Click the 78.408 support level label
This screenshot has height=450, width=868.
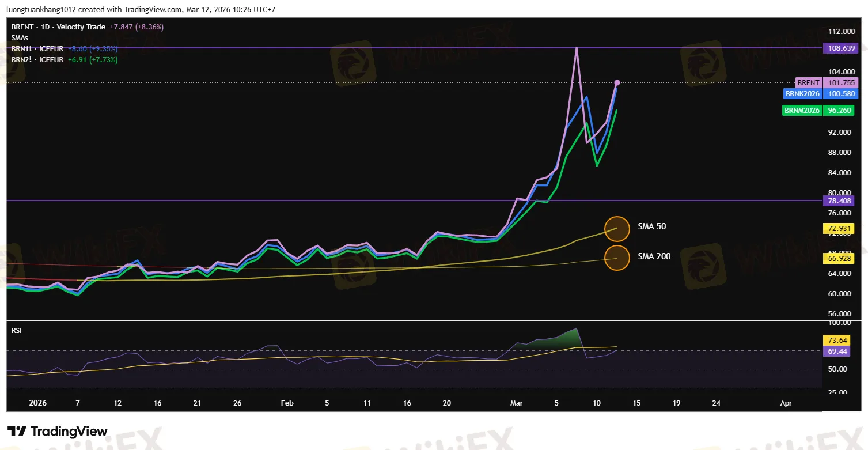pos(841,201)
